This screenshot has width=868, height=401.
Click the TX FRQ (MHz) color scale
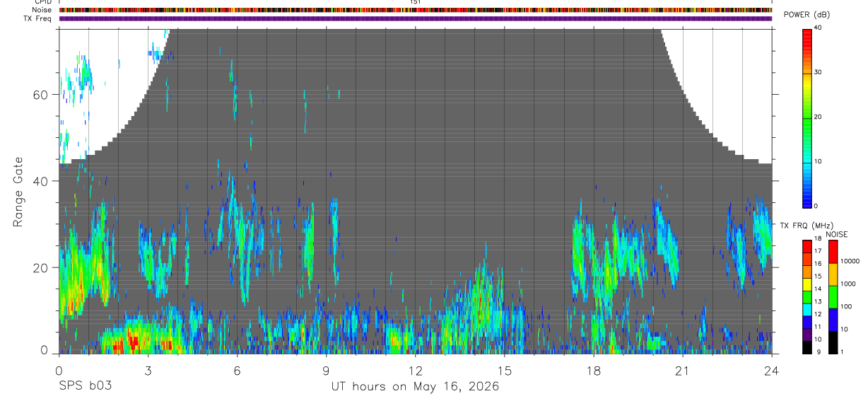point(807,297)
